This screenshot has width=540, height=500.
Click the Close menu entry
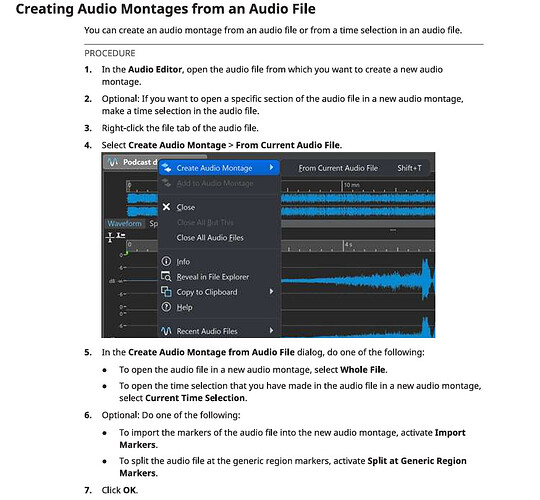[219, 207]
